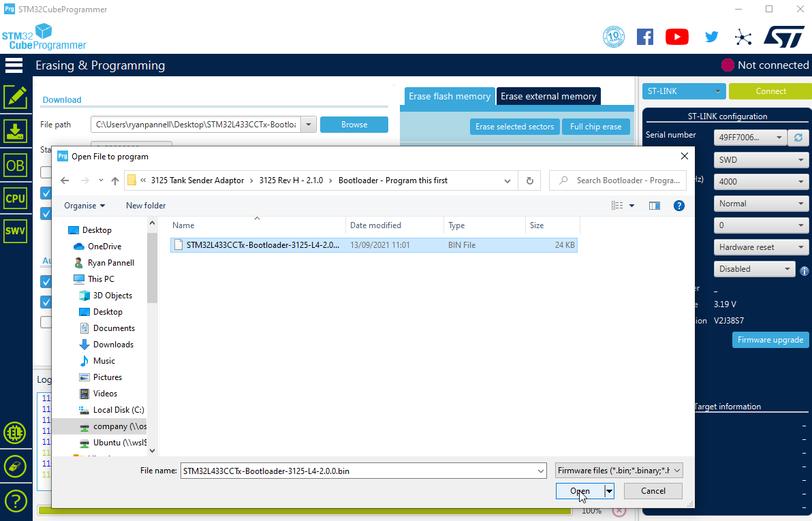Viewport: 812px width, 521px height.
Task: Go back in the file dialog
Action: pyautogui.click(x=65, y=180)
